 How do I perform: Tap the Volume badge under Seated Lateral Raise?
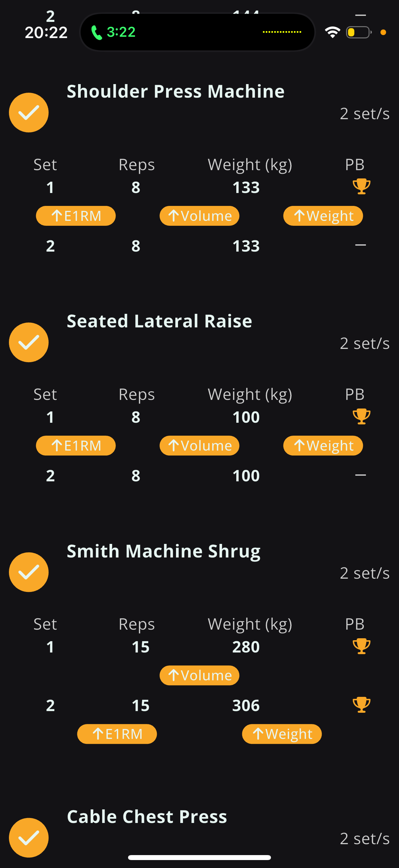click(x=199, y=446)
